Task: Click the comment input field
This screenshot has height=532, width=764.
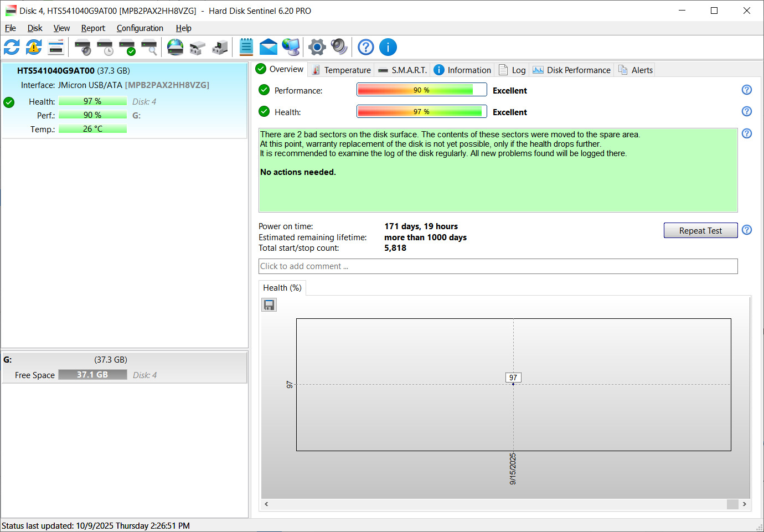Action: (x=498, y=266)
